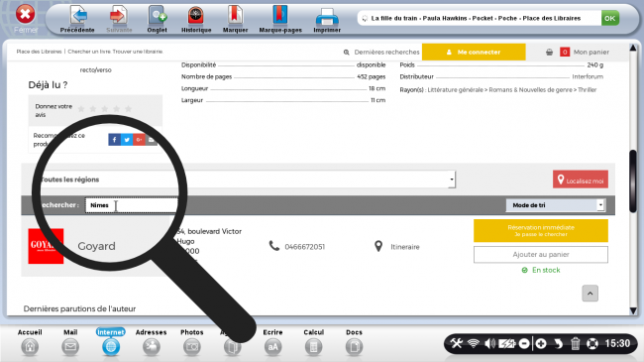Click Réservation immédiate button
The image size is (644, 362).
point(541,230)
